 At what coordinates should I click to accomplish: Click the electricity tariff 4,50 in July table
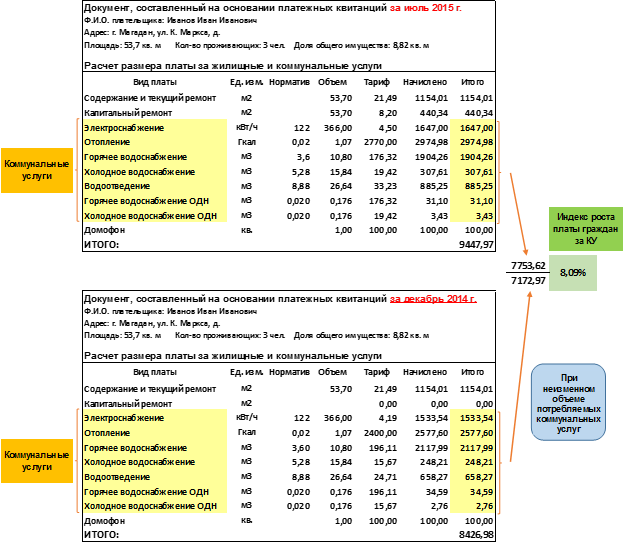(x=388, y=128)
